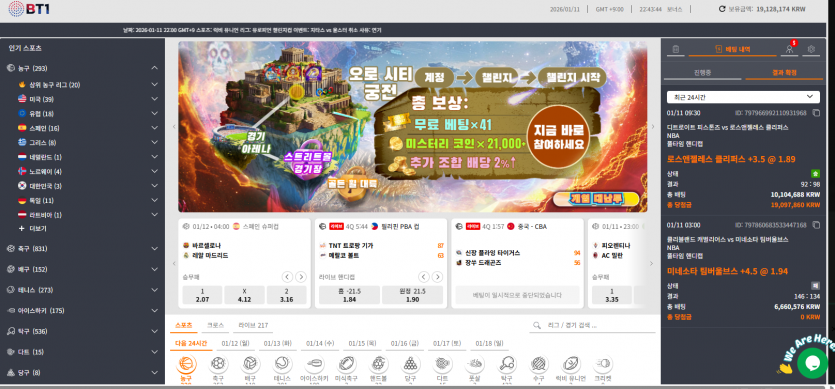
Task: Show the next featured match cards
Action: 651,263
